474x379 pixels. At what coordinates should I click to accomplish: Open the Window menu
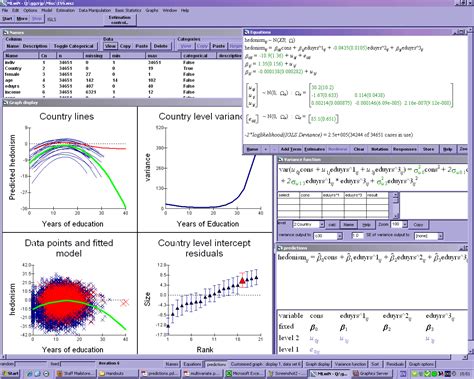pos(170,10)
